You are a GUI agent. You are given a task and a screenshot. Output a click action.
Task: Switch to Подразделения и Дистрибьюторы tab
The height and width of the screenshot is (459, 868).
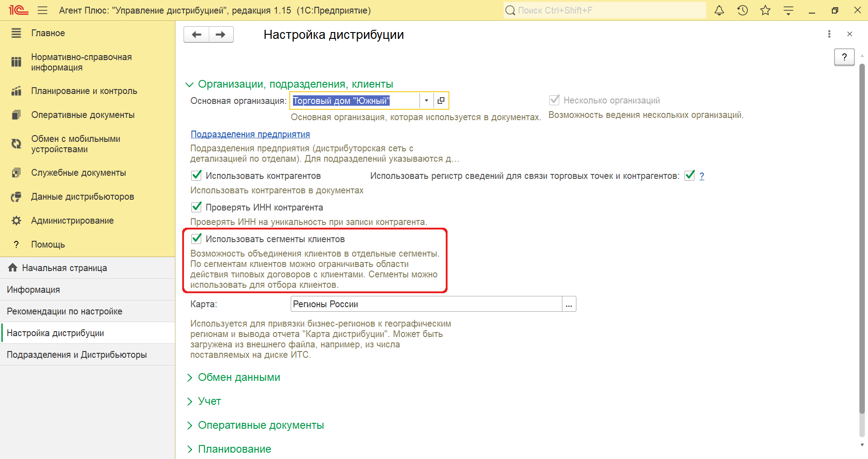88,355
